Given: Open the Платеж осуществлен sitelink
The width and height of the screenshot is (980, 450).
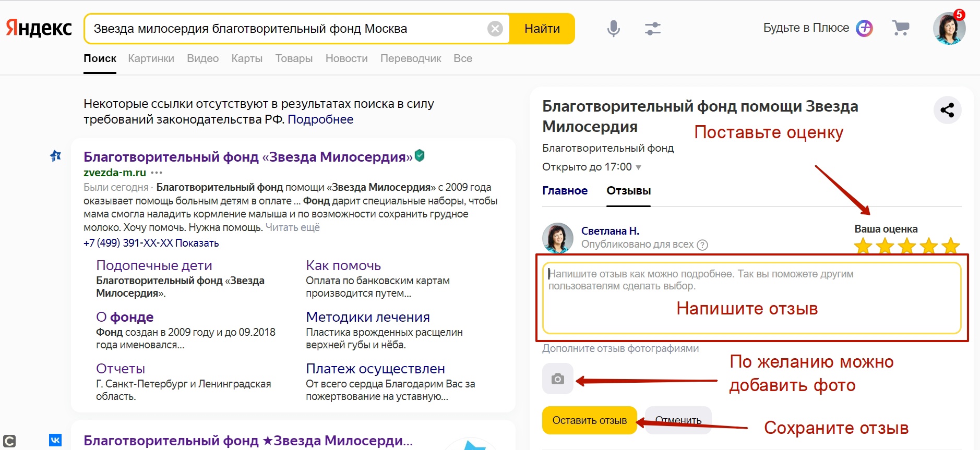Looking at the screenshot, I should (x=375, y=369).
